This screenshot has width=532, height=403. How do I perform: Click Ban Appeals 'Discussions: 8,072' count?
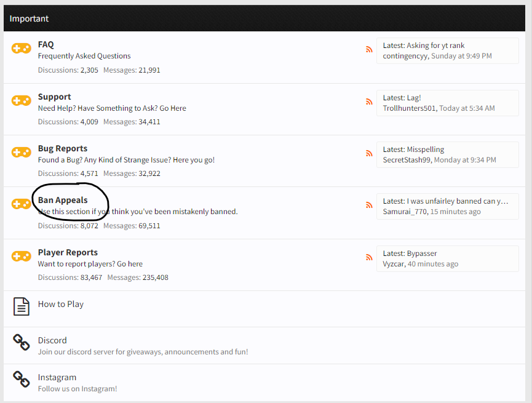pyautogui.click(x=68, y=226)
